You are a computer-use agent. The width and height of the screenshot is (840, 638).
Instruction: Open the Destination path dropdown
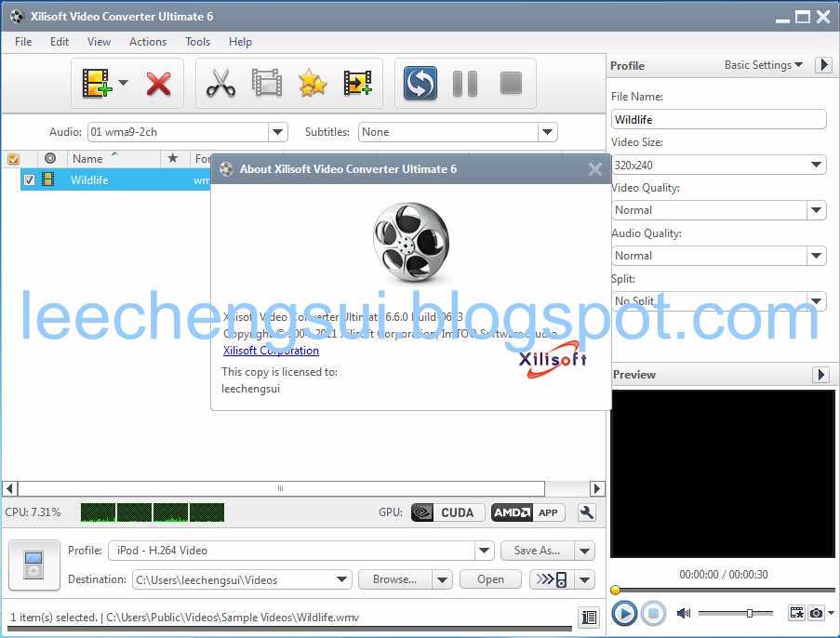341,579
